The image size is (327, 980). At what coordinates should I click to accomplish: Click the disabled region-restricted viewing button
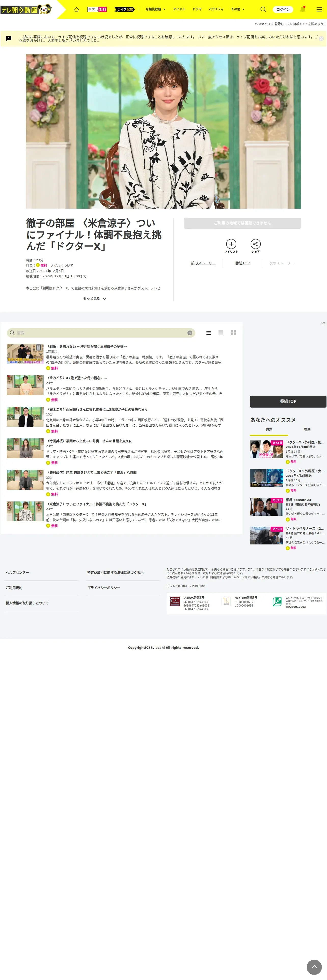pos(242,223)
